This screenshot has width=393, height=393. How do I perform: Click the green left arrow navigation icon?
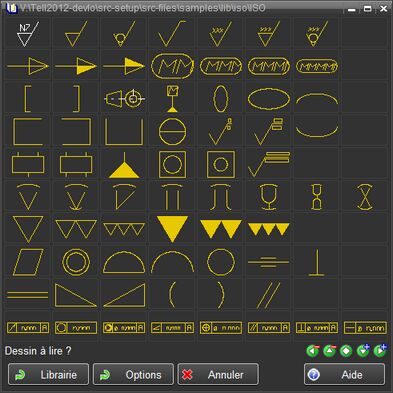click(313, 351)
